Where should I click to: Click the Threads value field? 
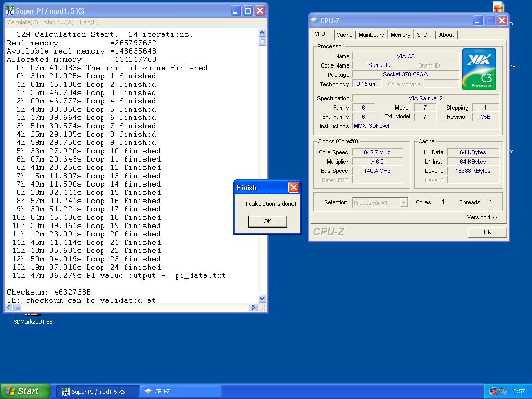[490, 202]
